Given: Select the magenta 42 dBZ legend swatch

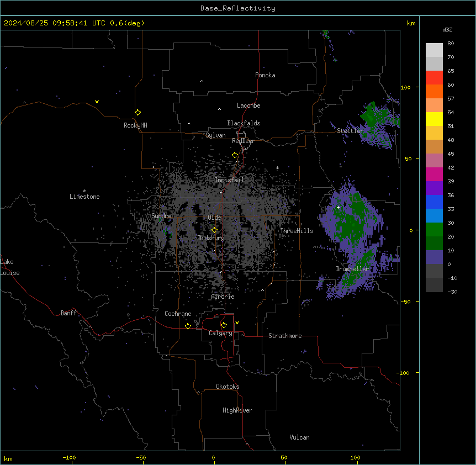Looking at the screenshot, I should click(434, 174).
